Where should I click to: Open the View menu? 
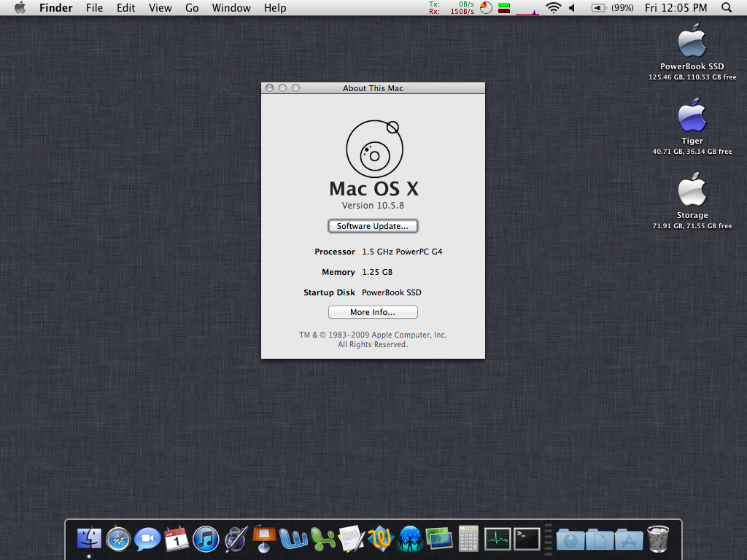coord(160,7)
